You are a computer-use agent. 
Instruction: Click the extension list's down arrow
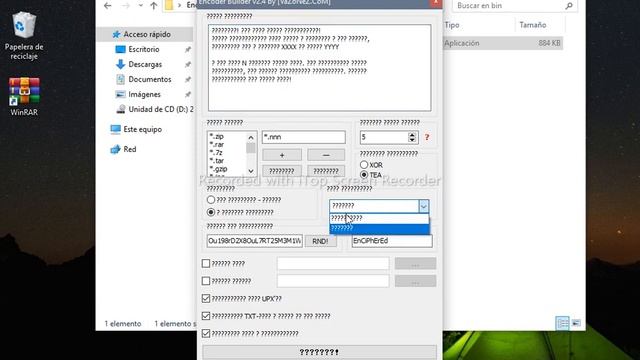(x=251, y=171)
